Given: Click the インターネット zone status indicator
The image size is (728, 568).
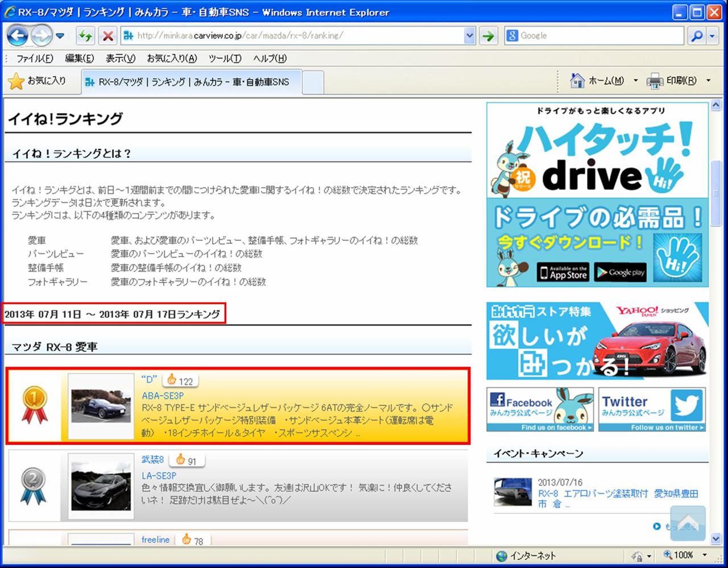Looking at the screenshot, I should [526, 555].
